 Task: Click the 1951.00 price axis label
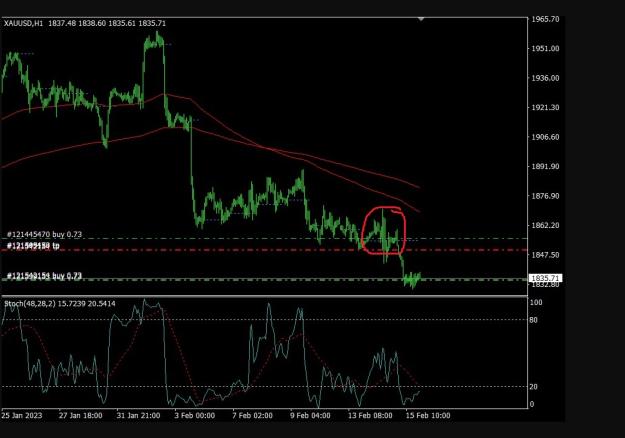[x=545, y=49]
